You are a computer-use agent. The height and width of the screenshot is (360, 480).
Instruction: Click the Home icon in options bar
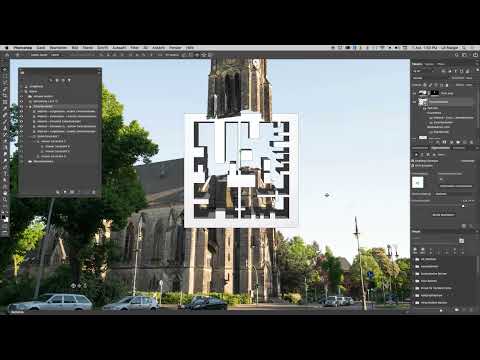[x=6, y=55]
